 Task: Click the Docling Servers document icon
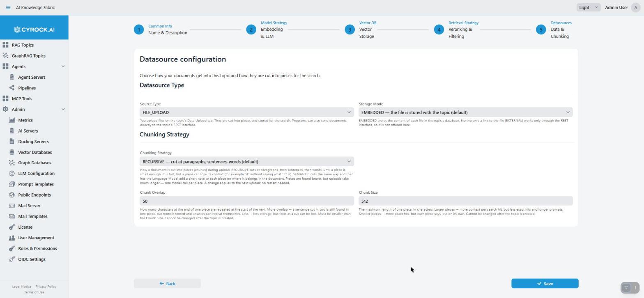click(12, 142)
